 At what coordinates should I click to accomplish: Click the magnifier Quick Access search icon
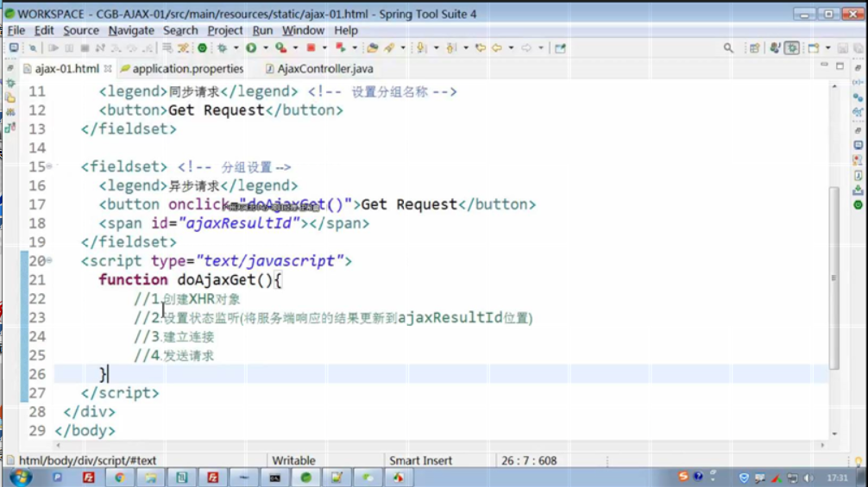[728, 48]
